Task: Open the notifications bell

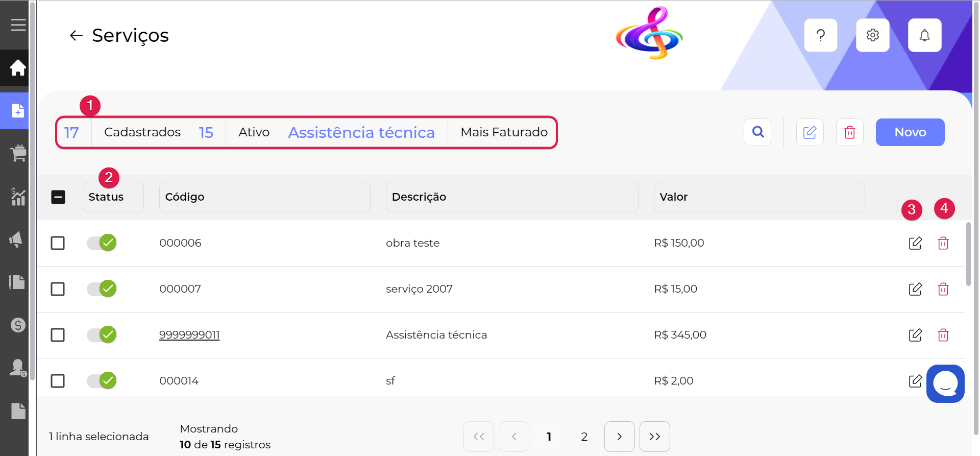Action: coord(924,35)
